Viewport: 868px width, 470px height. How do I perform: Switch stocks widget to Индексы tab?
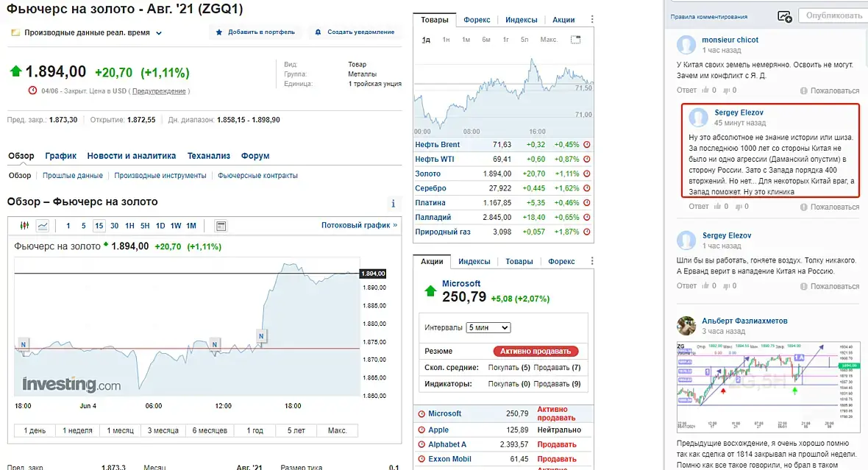pos(474,261)
